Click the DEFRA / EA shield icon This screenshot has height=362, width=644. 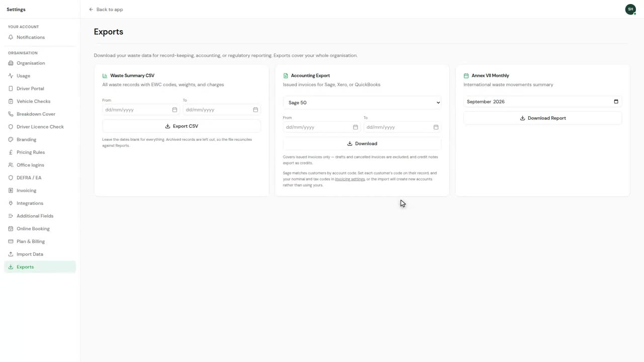point(11,178)
